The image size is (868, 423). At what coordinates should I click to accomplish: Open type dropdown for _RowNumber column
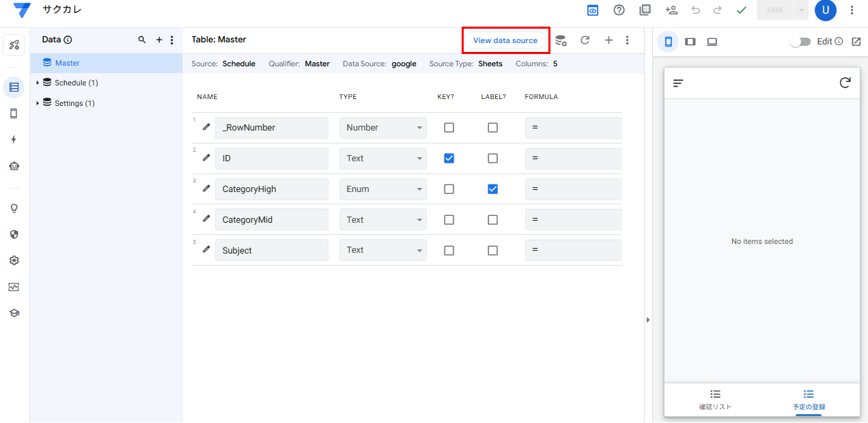(382, 128)
